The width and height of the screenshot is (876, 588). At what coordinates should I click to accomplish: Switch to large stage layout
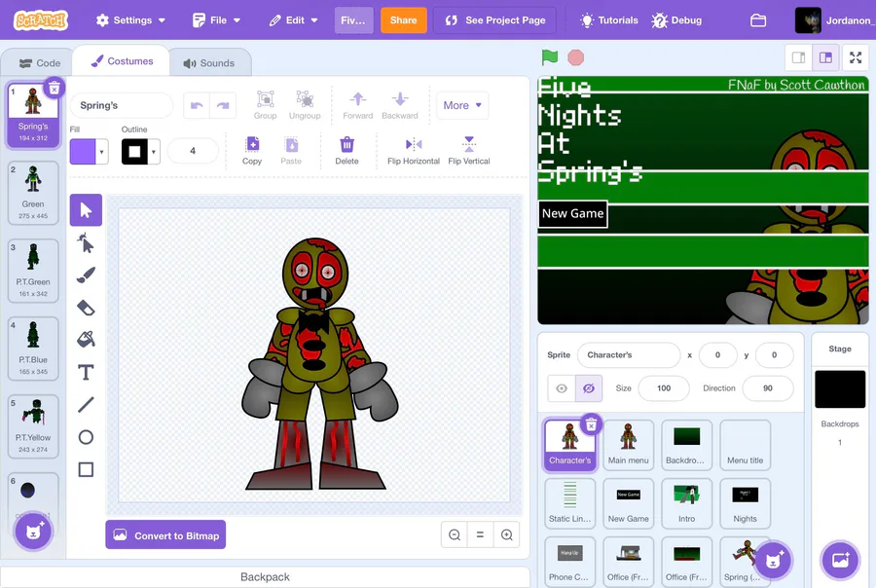(x=825, y=57)
